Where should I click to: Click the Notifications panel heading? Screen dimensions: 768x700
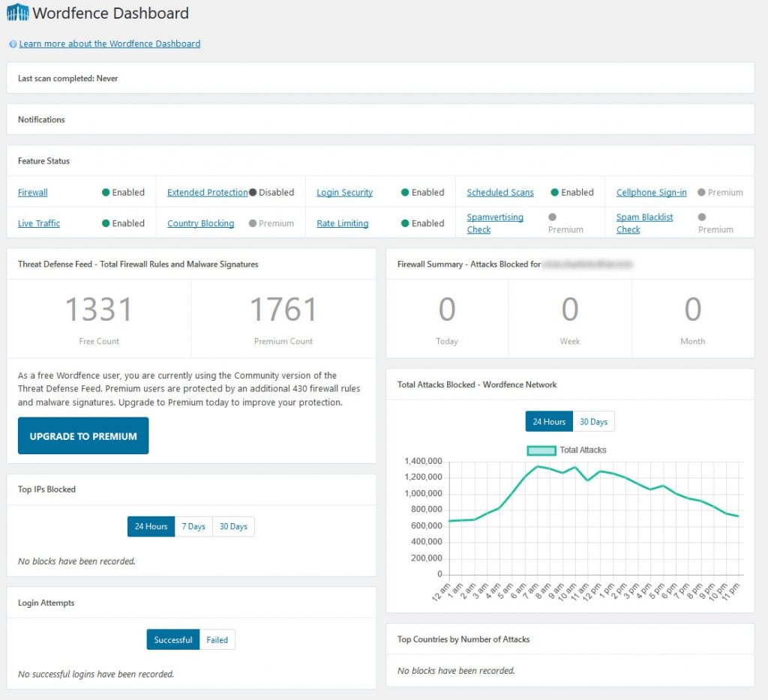tap(42, 119)
